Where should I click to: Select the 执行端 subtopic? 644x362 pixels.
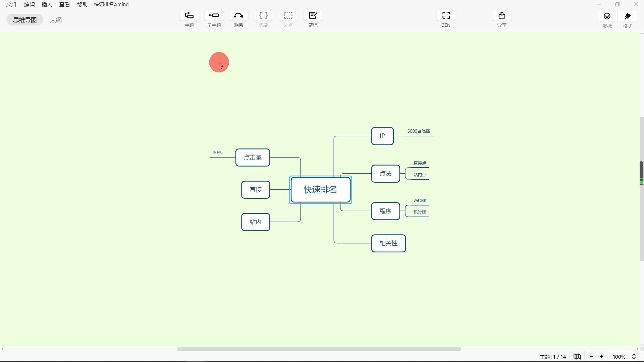(420, 212)
